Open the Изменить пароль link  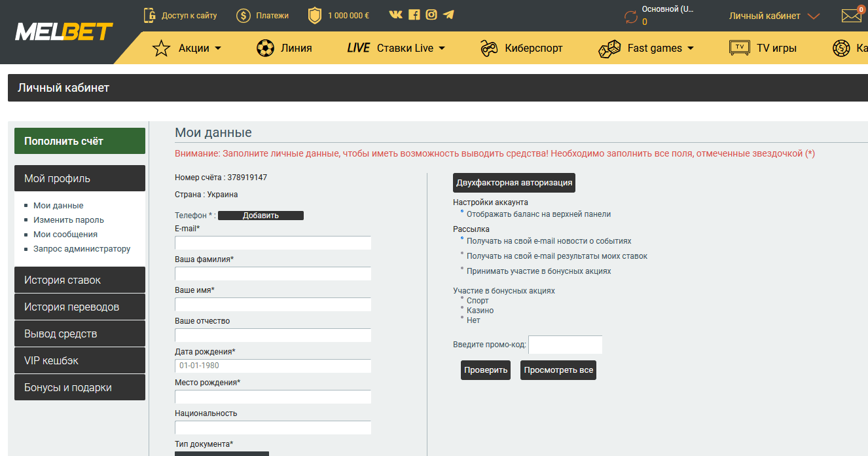(x=69, y=220)
